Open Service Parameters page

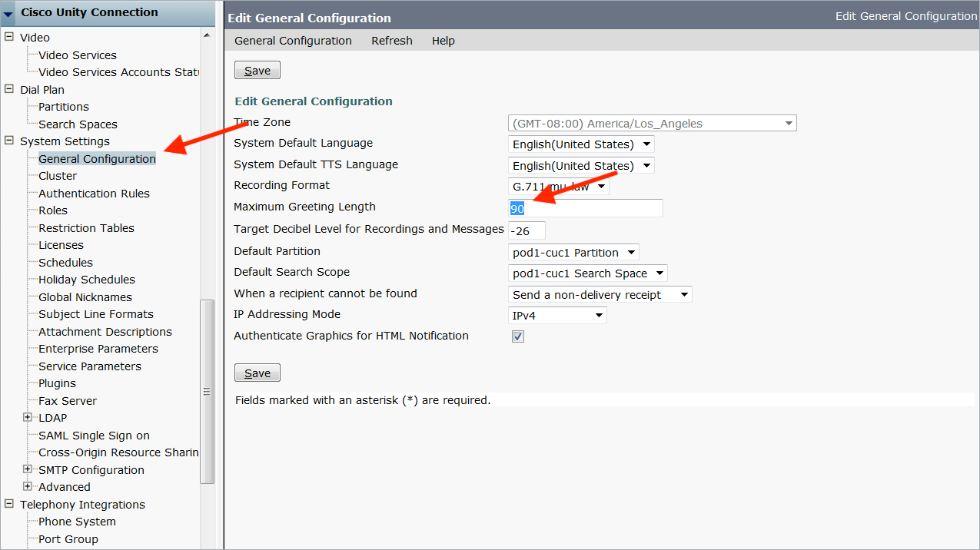(x=90, y=366)
